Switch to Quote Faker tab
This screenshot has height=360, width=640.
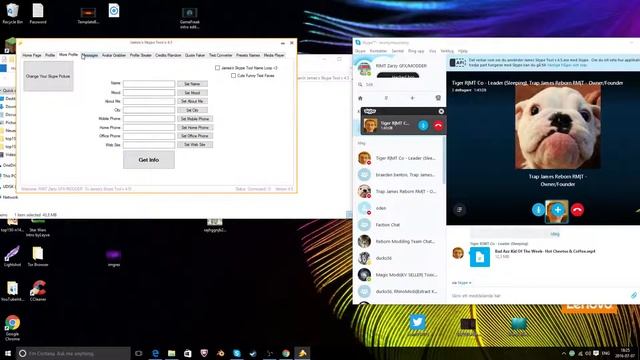pyautogui.click(x=195, y=55)
